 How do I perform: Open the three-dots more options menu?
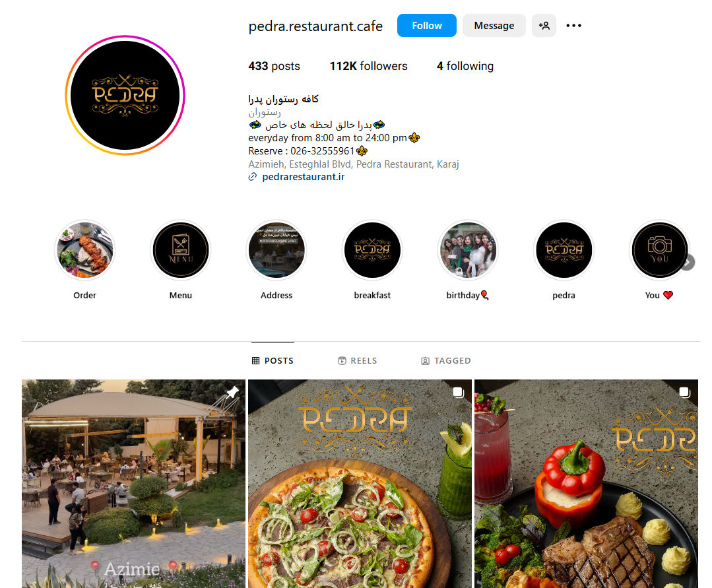point(573,26)
